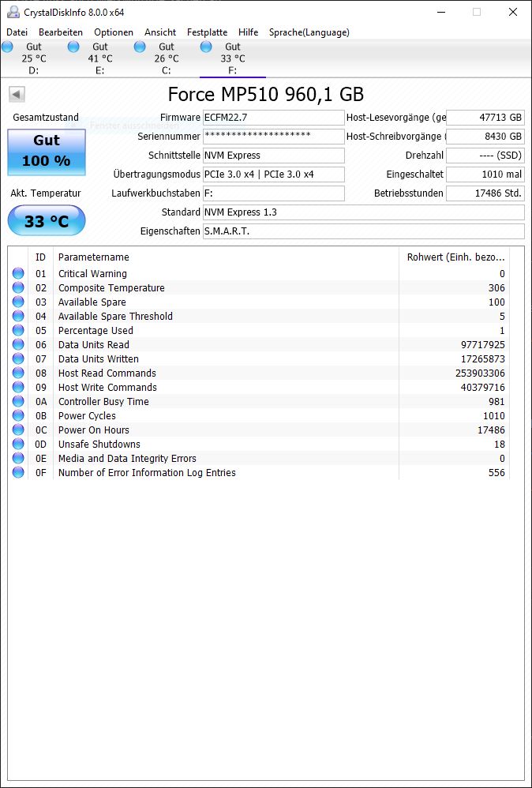Click the Parametername column header

(226, 257)
